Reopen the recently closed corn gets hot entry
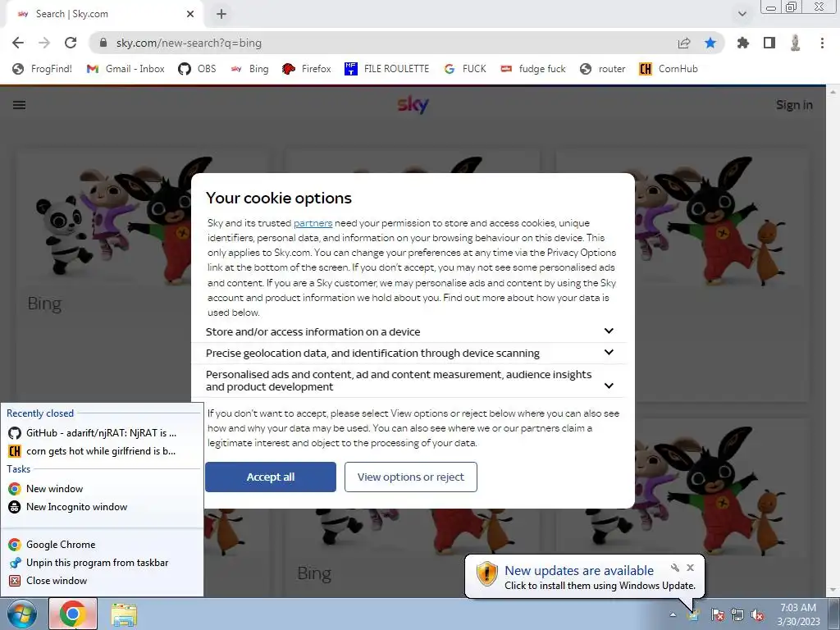Viewport: 840px width, 630px height. point(102,451)
